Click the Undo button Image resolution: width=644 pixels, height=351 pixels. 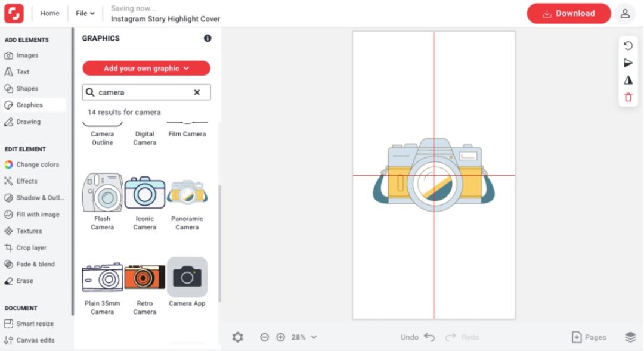417,337
